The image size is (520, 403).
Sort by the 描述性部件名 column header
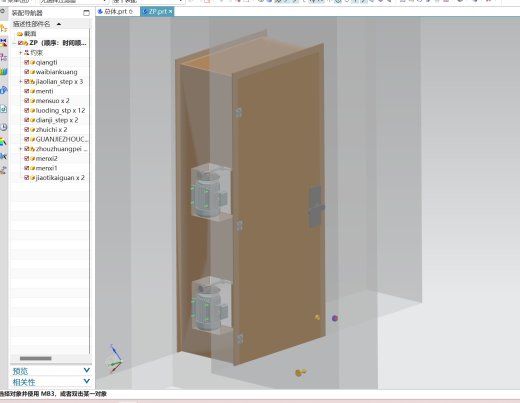tap(31, 24)
